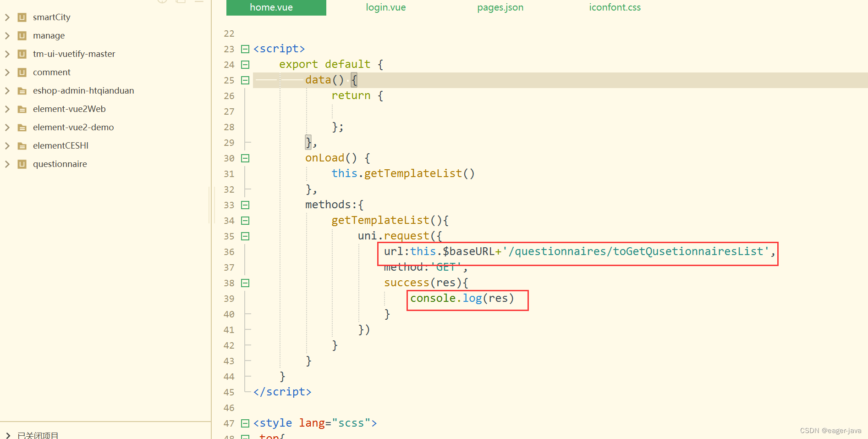Expand the element-vue2Web folder
868x439 pixels.
click(x=7, y=109)
